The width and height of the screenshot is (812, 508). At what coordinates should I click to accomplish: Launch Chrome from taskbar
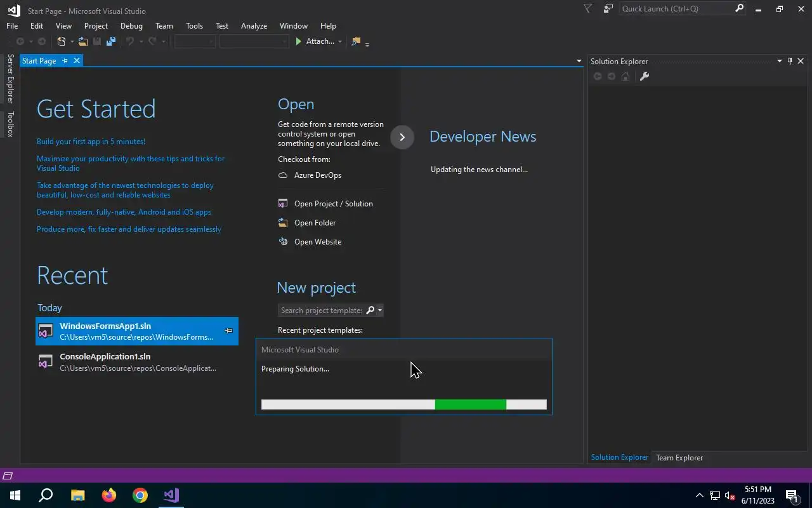[x=140, y=495]
